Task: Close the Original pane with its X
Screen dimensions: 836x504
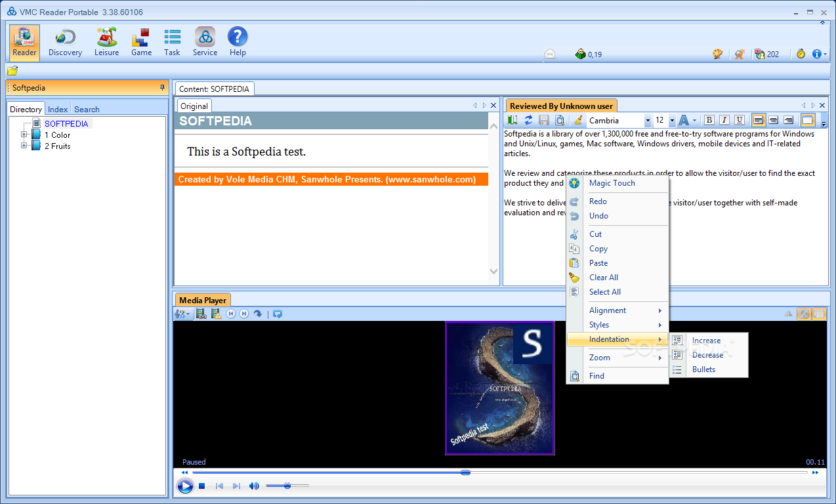Action: 493,105
